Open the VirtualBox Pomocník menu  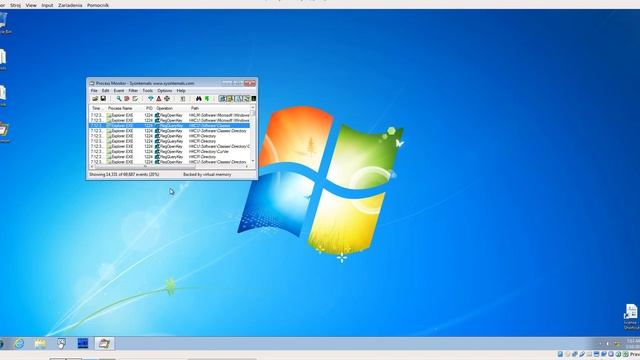[98, 5]
